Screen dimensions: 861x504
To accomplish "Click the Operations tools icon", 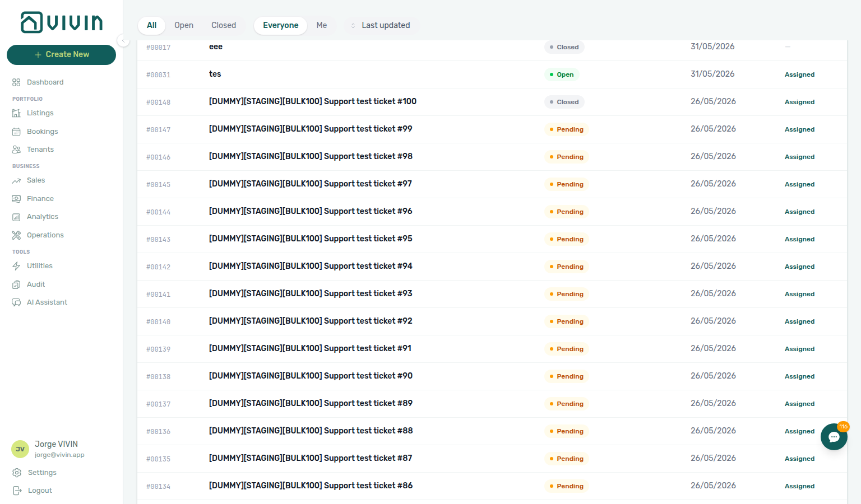I will point(16,235).
